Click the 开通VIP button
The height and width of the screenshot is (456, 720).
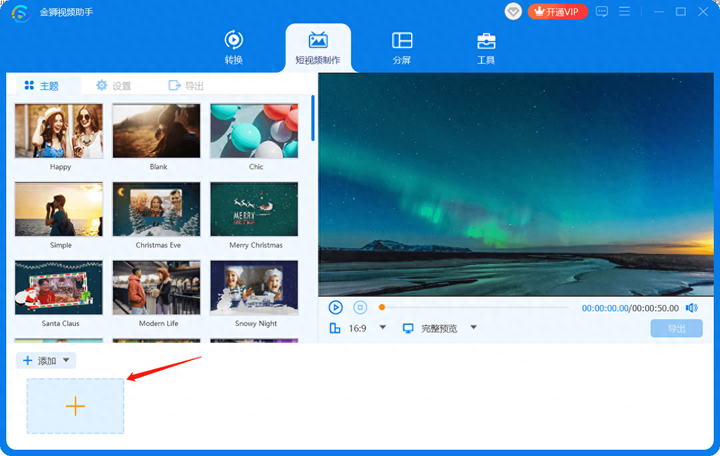(557, 11)
